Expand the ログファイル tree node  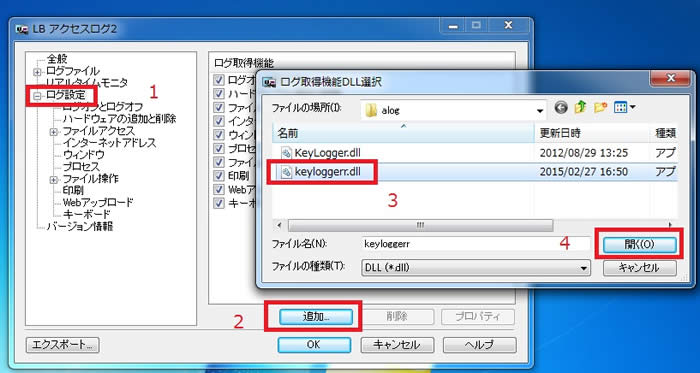pyautogui.click(x=38, y=72)
